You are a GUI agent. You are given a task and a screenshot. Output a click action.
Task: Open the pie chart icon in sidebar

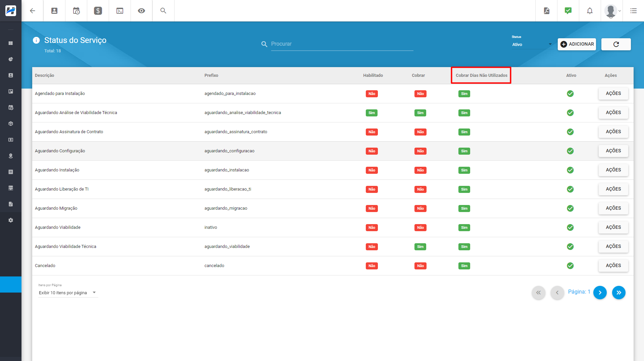(11, 59)
